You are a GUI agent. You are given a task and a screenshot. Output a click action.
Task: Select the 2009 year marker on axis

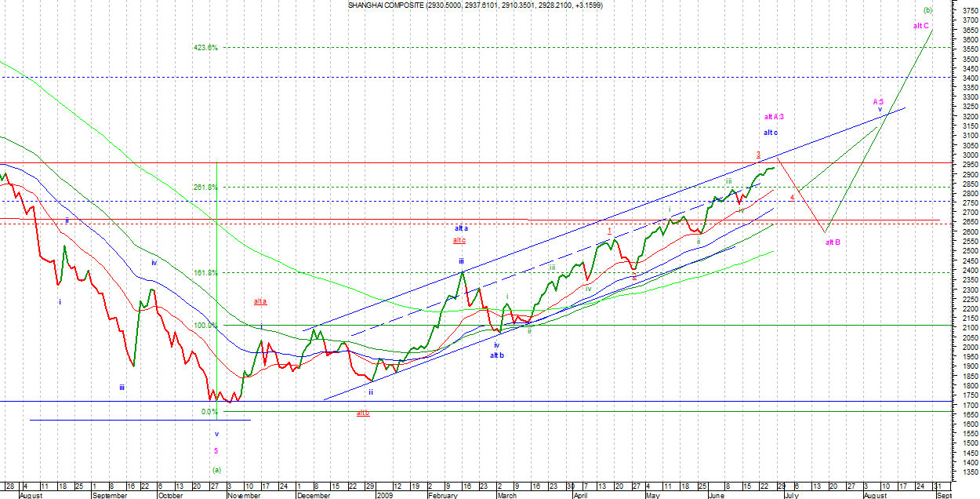pos(384,495)
